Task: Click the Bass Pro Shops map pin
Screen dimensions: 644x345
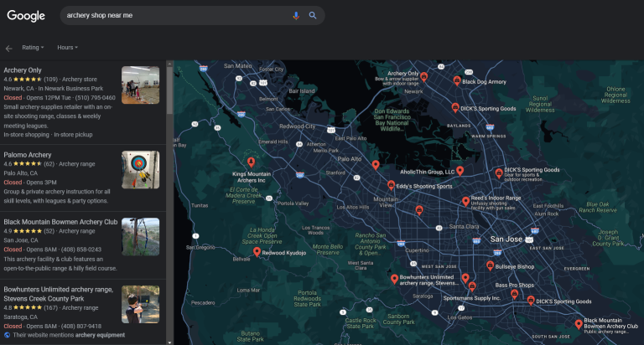Action: (514, 294)
